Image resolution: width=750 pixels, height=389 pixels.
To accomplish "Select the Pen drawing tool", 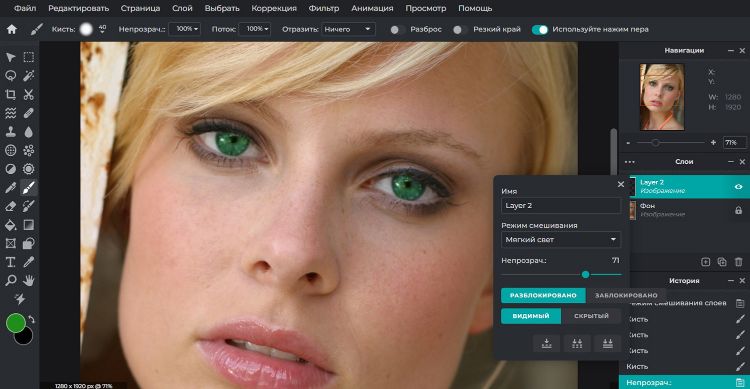I will (x=11, y=188).
